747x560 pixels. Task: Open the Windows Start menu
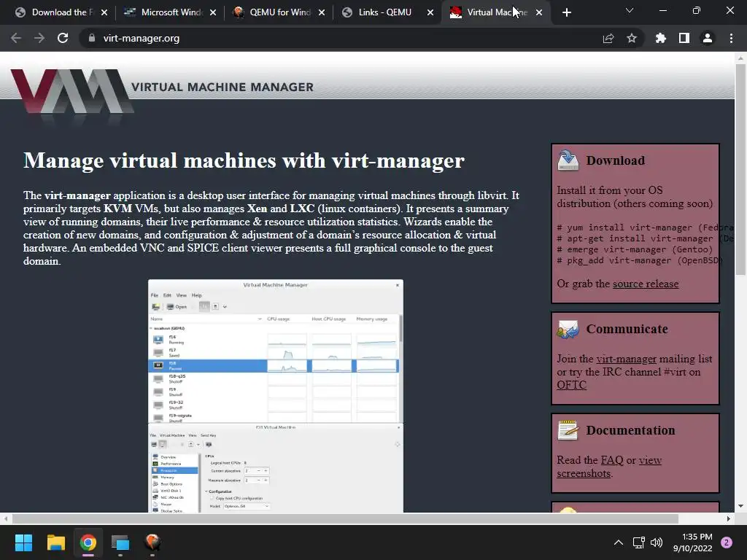coord(23,542)
